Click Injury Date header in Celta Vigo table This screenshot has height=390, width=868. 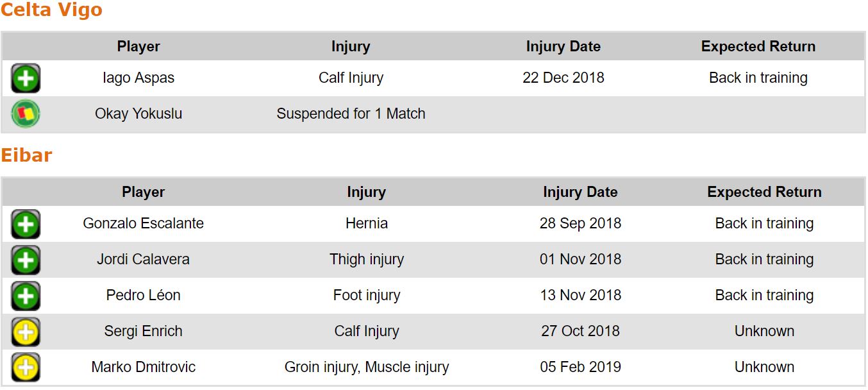click(x=563, y=47)
